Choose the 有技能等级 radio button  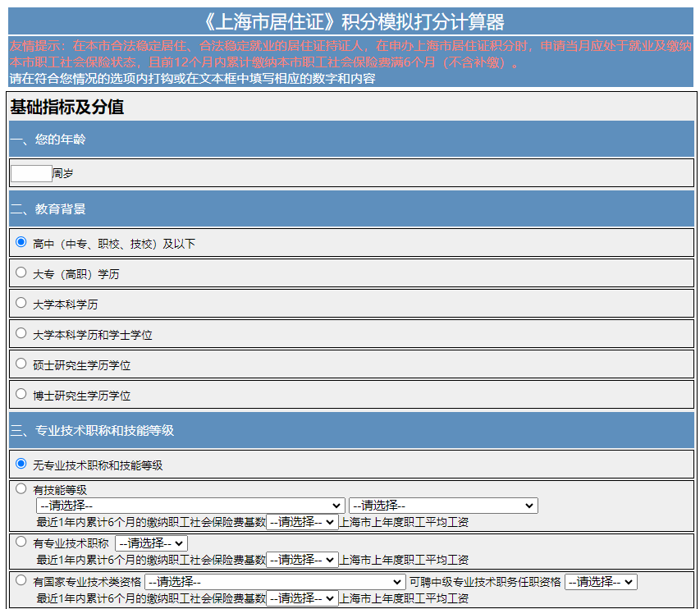point(21,488)
